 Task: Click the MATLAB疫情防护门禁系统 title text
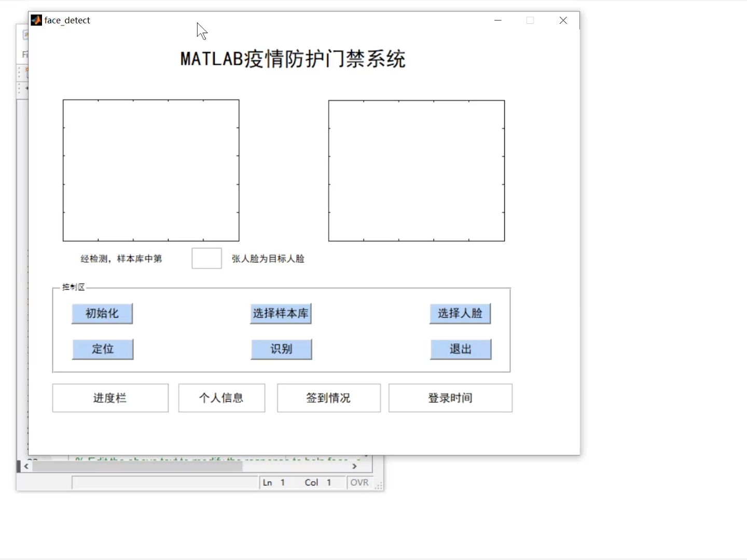293,59
